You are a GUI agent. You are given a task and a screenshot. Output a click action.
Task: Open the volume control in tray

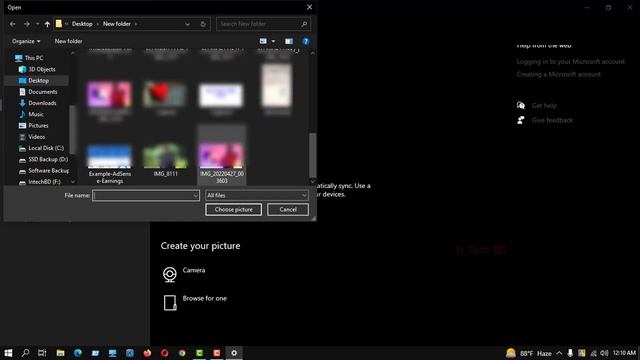tap(604, 353)
